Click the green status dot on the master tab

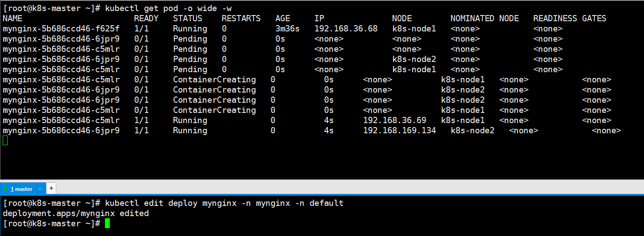6,189
